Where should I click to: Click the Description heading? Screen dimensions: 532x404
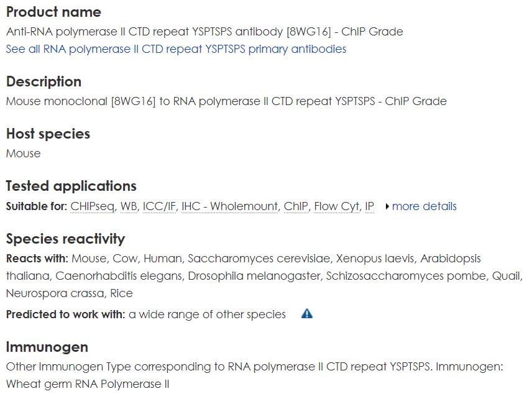click(44, 82)
